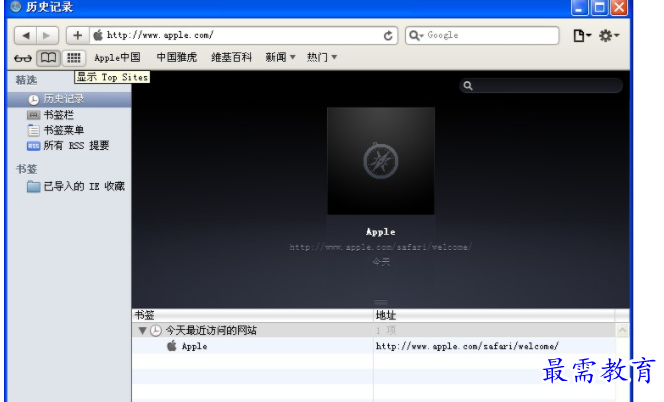
Task: Close the 历史记录 window
Action: tap(619, 7)
